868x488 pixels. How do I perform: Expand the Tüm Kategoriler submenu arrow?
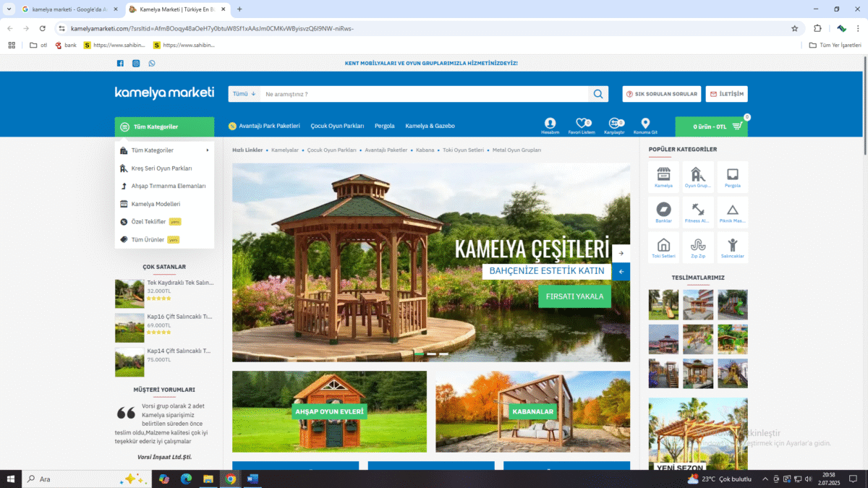pyautogui.click(x=208, y=150)
